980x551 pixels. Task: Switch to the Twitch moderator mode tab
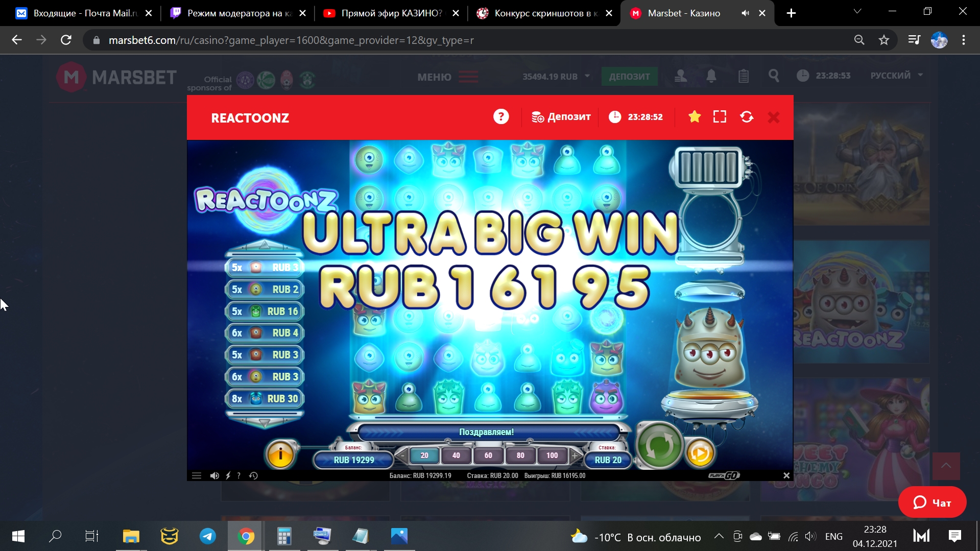[x=230, y=13]
